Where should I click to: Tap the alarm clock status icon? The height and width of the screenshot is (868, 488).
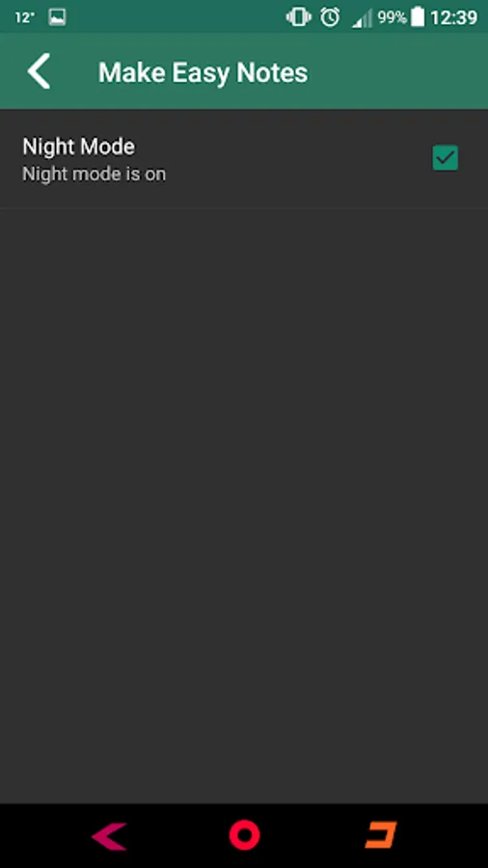(330, 17)
